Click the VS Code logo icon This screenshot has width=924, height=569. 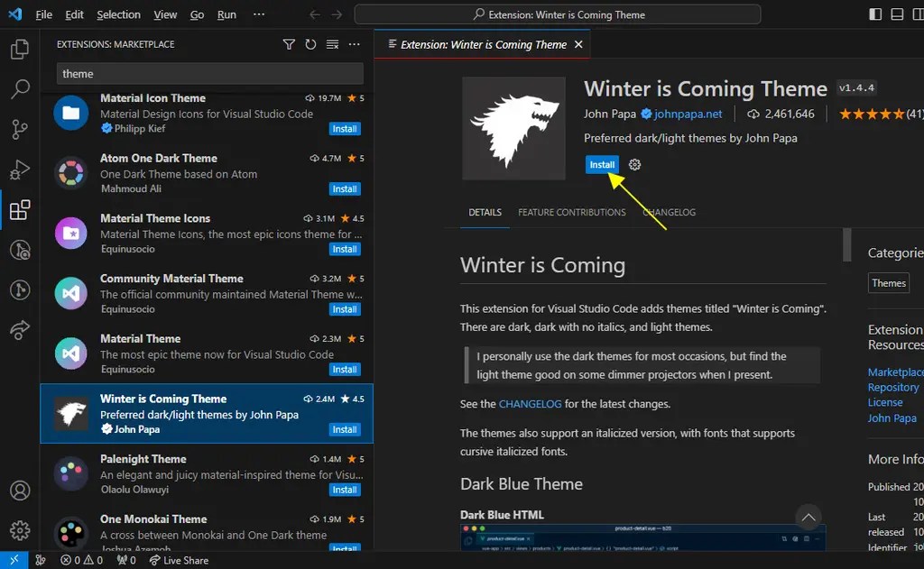(x=14, y=14)
